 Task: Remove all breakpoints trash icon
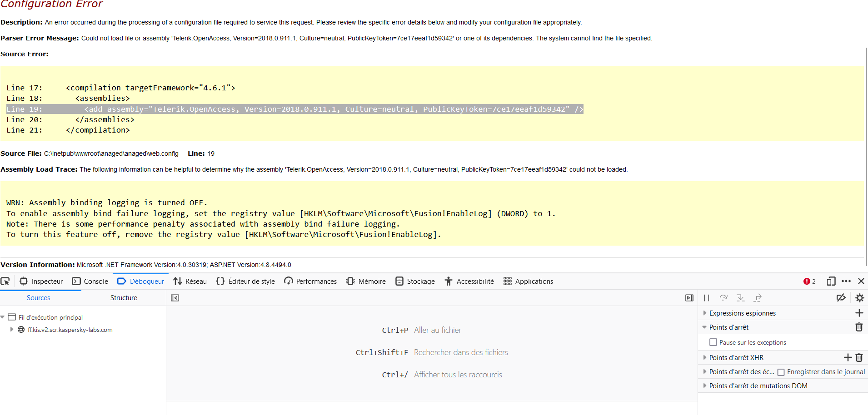(x=859, y=327)
